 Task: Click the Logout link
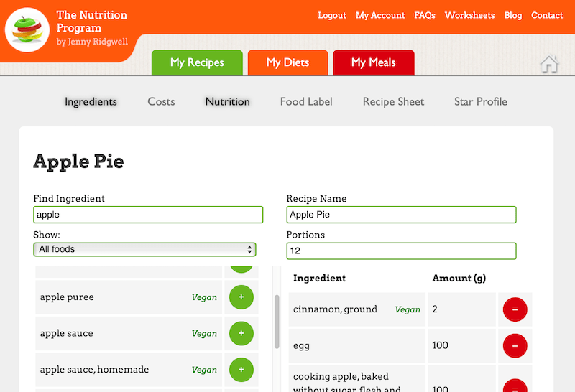332,15
